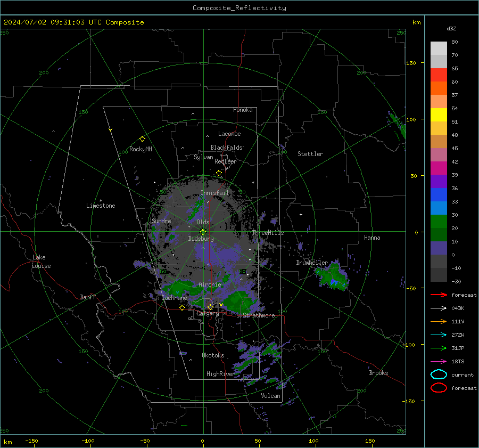Click the Calgary label
Screen dimensions: 479x448
click(208, 313)
